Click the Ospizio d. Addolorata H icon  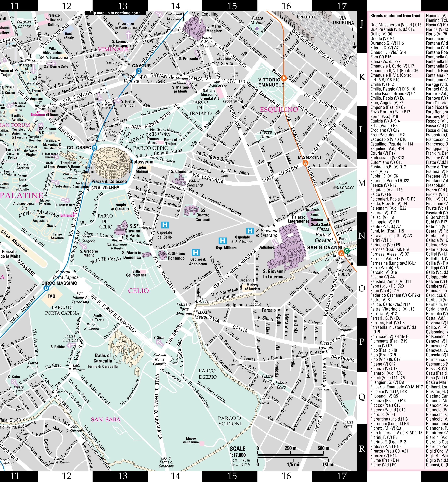pyautogui.click(x=195, y=253)
